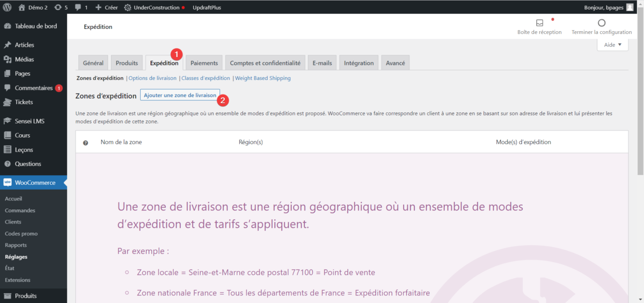Open Weight Based Shipping link

pos(263,78)
